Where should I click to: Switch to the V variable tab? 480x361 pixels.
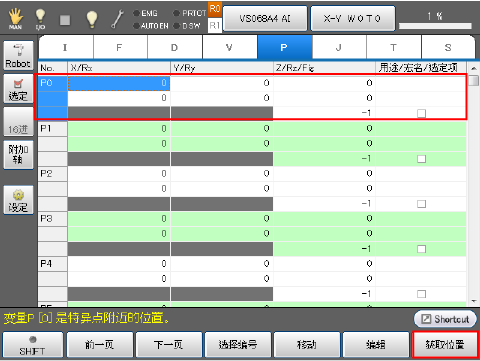tap(229, 47)
